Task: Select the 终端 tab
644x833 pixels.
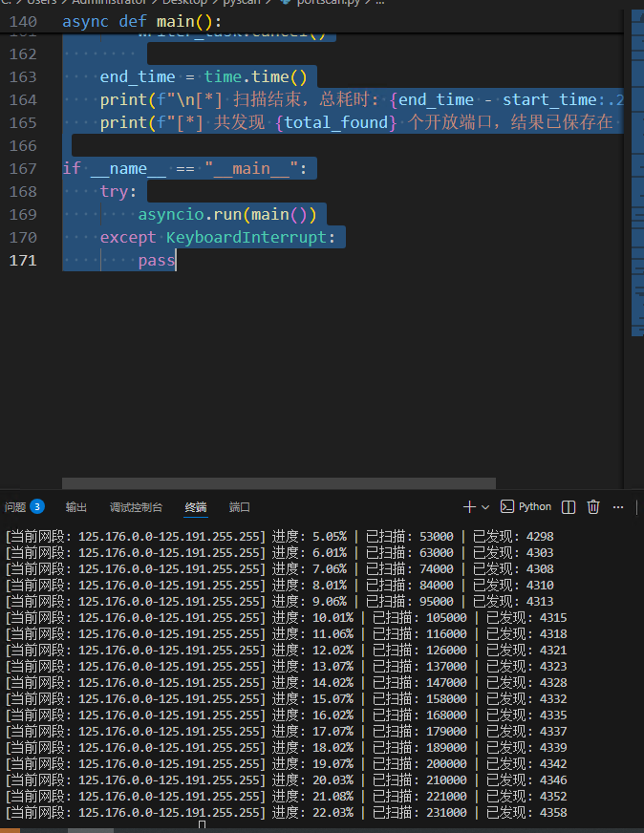Action: (196, 507)
